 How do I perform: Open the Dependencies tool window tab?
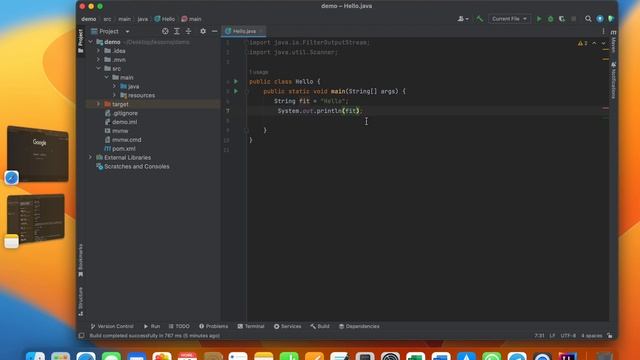pyautogui.click(x=359, y=326)
